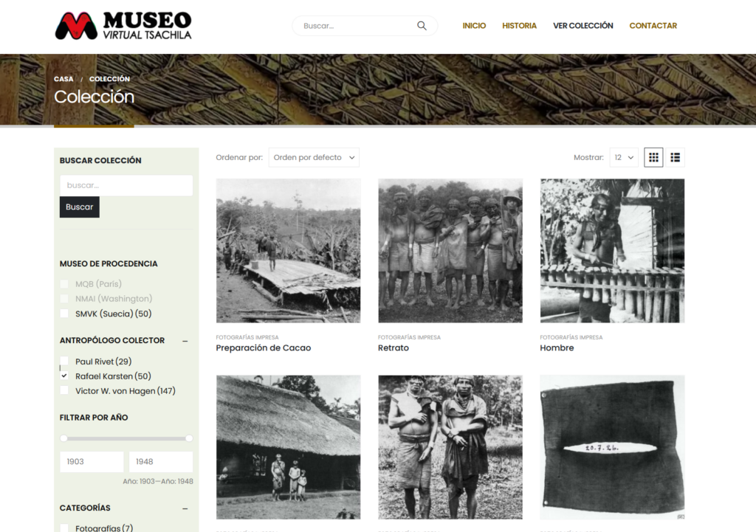Open the Contactar menu page

pyautogui.click(x=653, y=26)
